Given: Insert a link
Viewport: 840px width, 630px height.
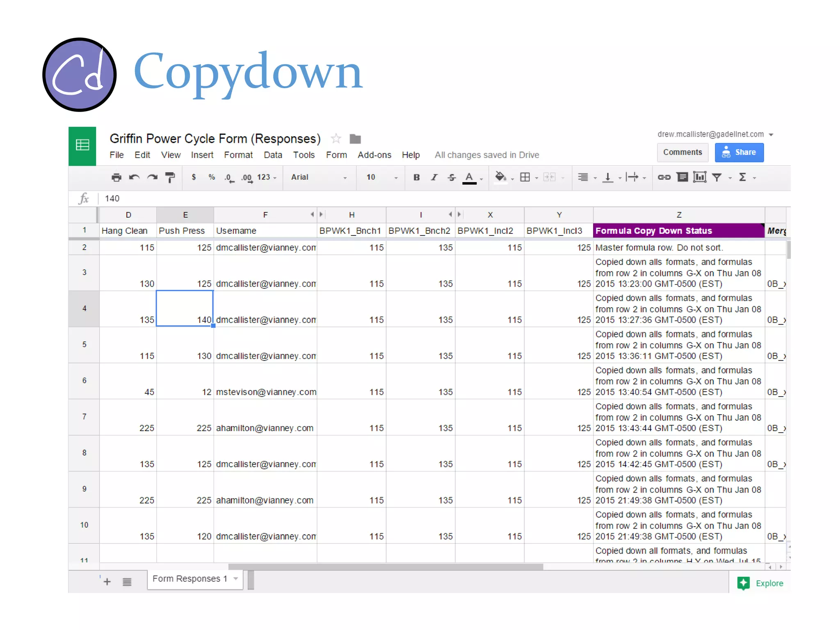Looking at the screenshot, I should pos(664,177).
